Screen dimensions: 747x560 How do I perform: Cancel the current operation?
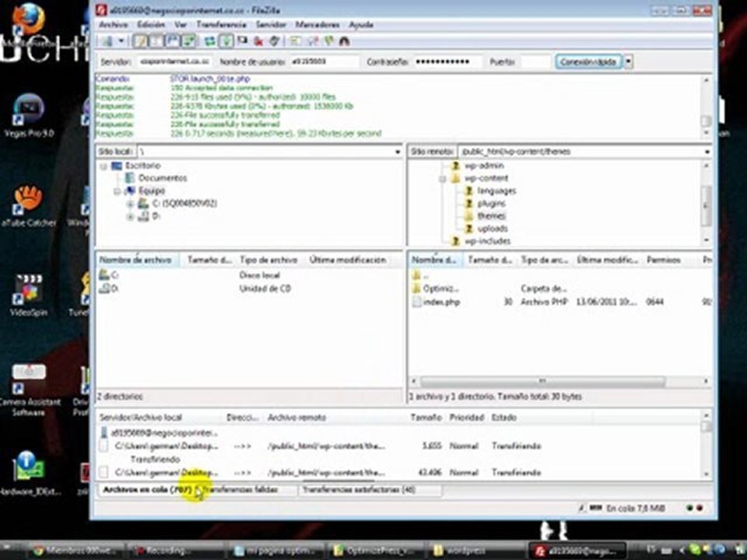243,41
